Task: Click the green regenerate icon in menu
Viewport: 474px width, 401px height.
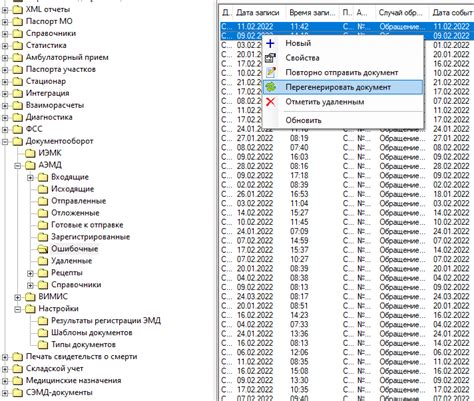Action: point(270,87)
